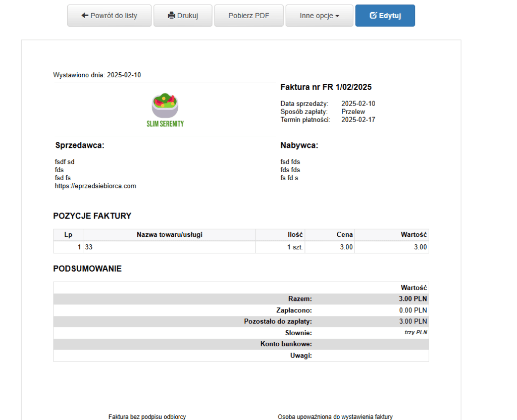The height and width of the screenshot is (420, 517).
Task: Click the Sprzedawca section heading
Action: pyautogui.click(x=79, y=145)
